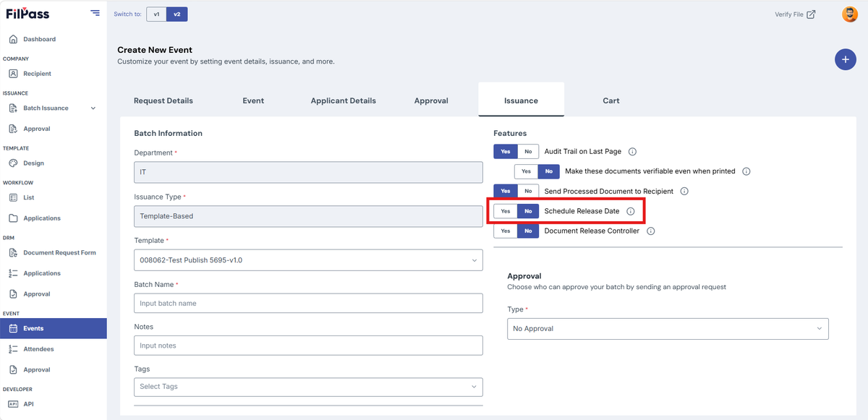
Task: Open the Design palette icon
Action: tap(13, 163)
